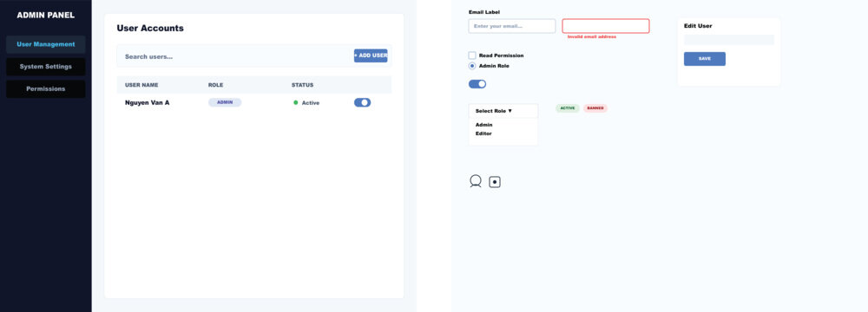Click the User Accounts heading
The width and height of the screenshot is (868, 312).
pos(150,29)
